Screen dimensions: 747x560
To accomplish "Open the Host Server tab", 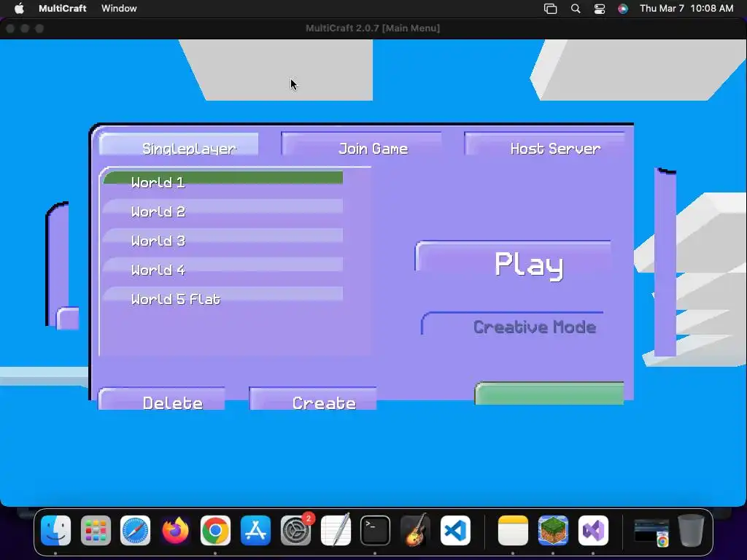I will 544,145.
